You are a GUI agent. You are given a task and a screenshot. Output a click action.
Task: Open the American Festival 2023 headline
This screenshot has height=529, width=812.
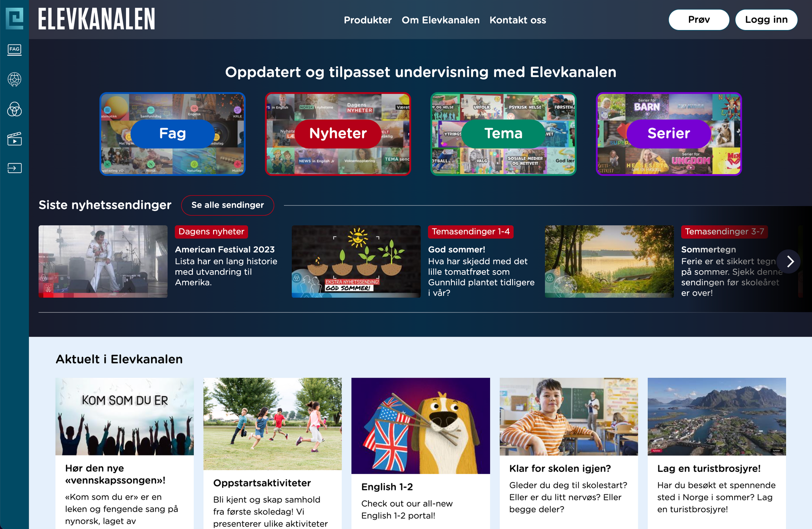point(225,249)
